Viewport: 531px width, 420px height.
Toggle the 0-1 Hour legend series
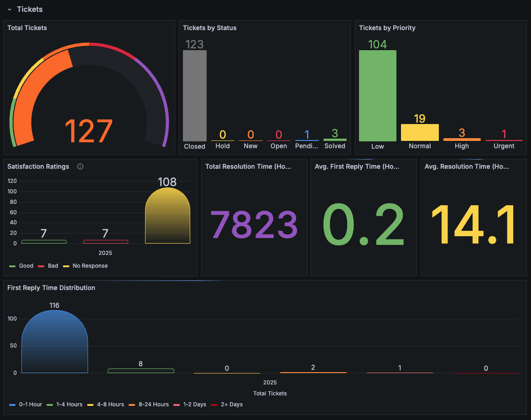click(x=30, y=404)
